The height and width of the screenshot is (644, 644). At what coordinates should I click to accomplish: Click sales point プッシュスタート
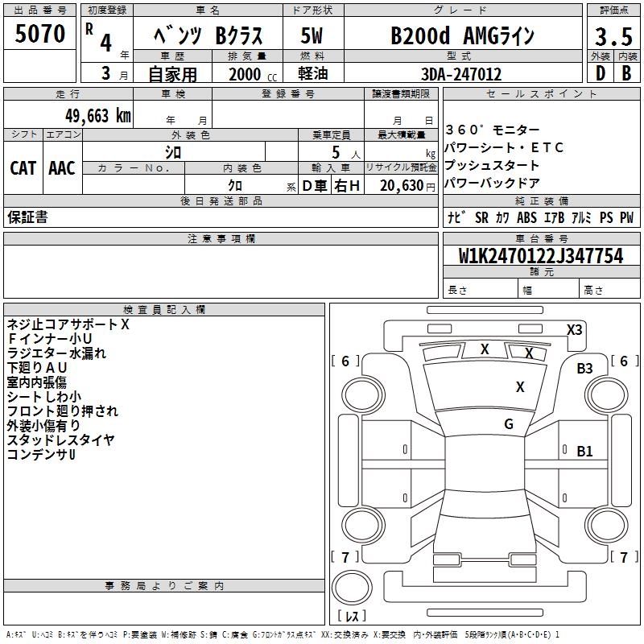[492, 165]
